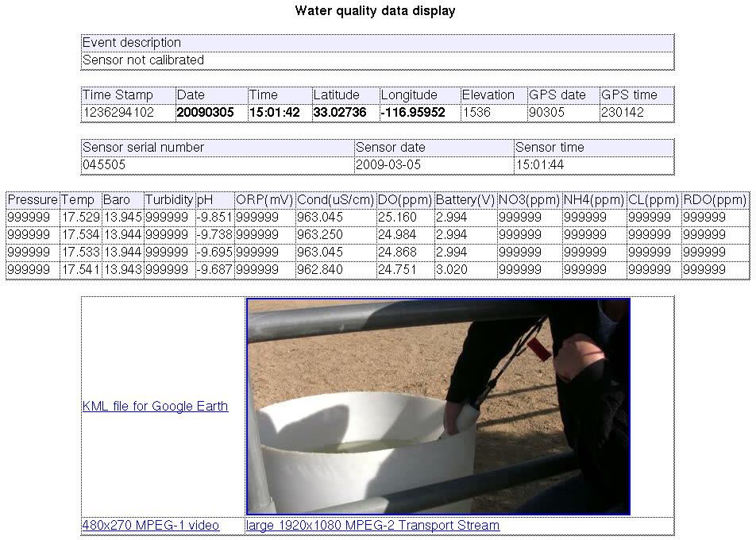The image size is (756, 540).
Task: Click the Baro value 13.943
Action: point(122,269)
